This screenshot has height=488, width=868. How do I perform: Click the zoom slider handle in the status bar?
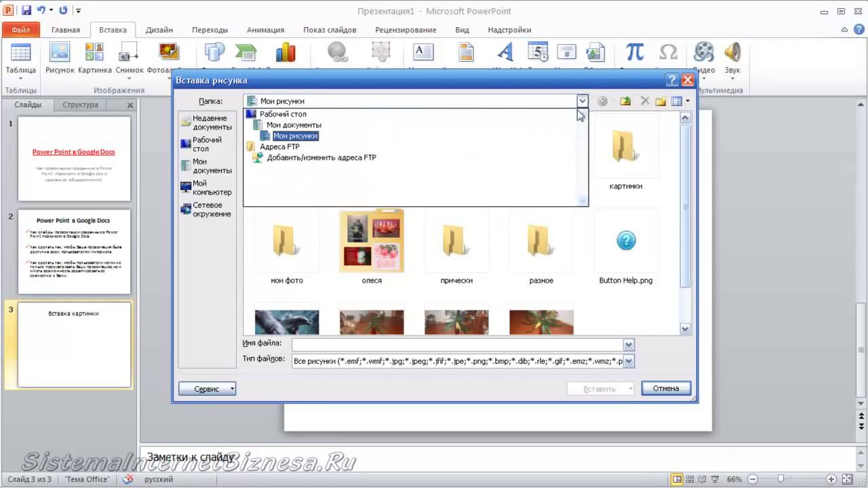pos(782,479)
